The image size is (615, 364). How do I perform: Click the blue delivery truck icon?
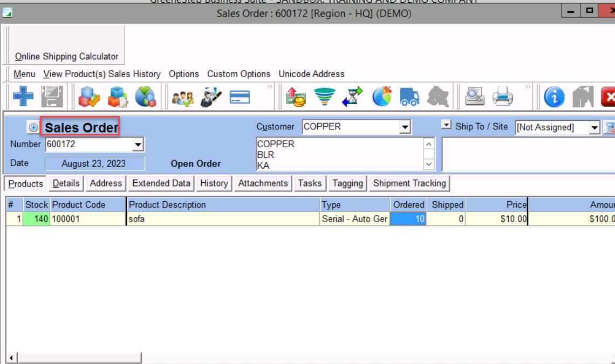pos(409,98)
